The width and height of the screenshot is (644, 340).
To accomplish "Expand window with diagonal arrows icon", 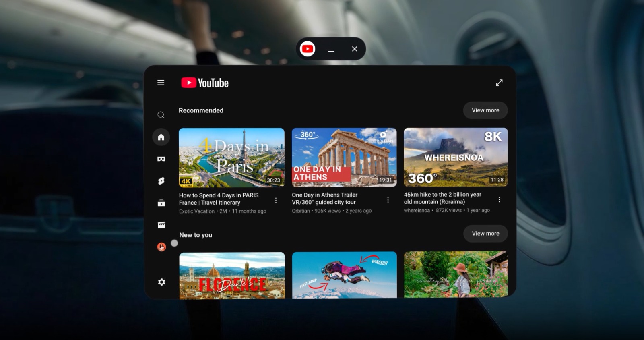I will pyautogui.click(x=499, y=83).
